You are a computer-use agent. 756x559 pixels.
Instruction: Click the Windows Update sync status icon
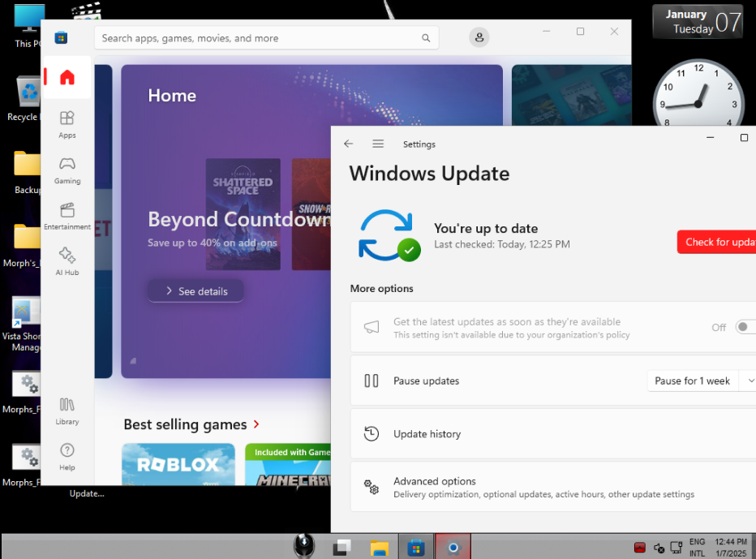coord(389,236)
